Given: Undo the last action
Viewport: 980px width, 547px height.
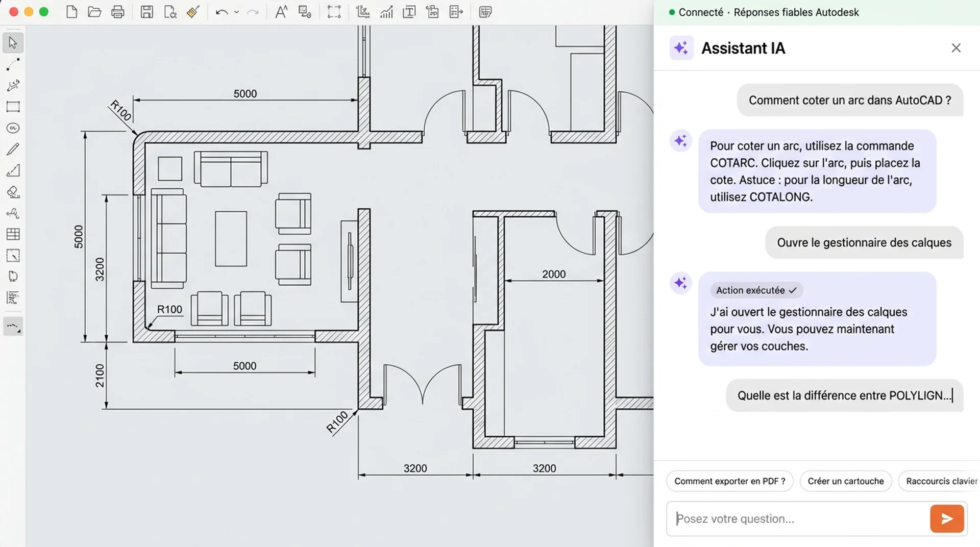Looking at the screenshot, I should (222, 12).
